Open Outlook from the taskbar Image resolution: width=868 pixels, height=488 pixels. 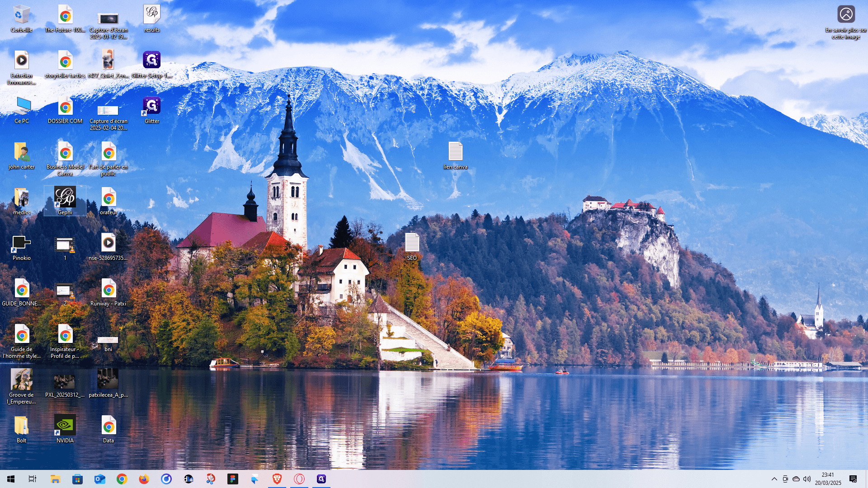tap(100, 479)
